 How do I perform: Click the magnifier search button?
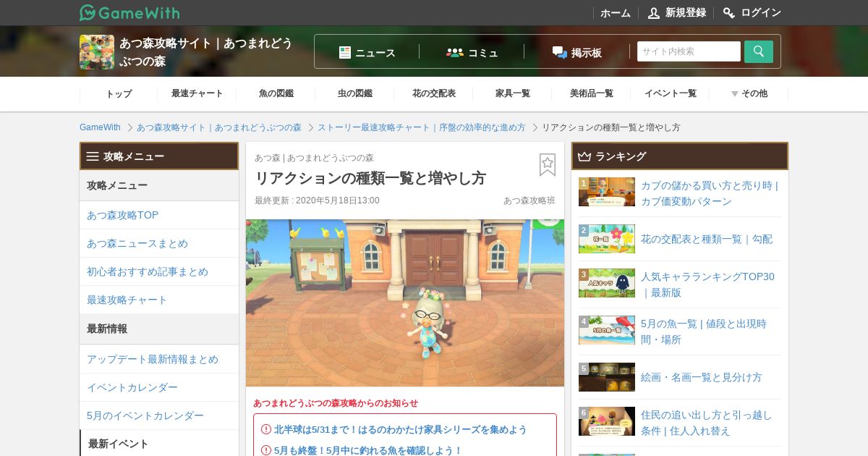click(759, 51)
